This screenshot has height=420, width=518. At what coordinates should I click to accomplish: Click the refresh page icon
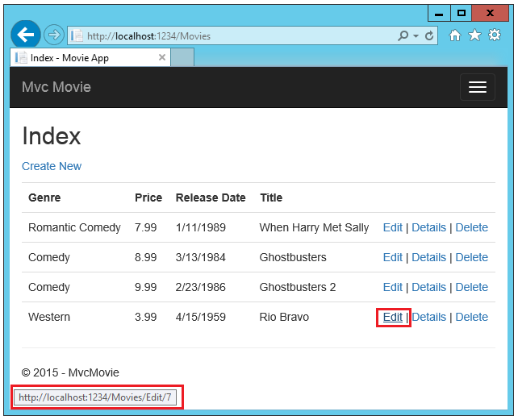[429, 35]
